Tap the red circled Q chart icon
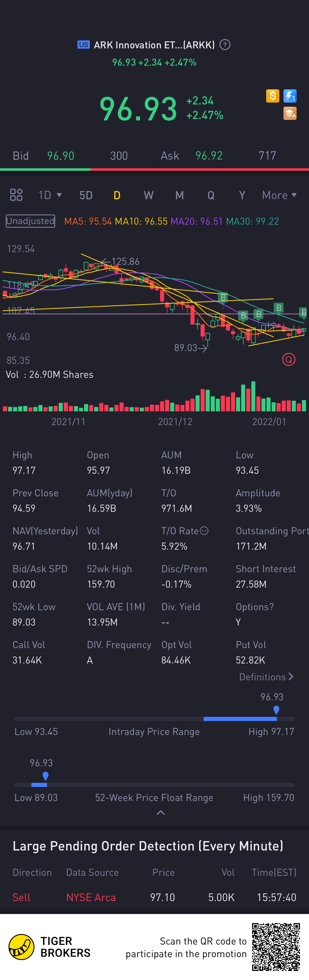Image resolution: width=309 pixels, height=980 pixels. pos(289,359)
